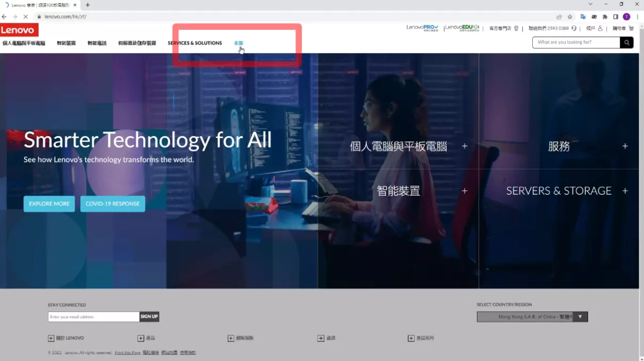Open the shopping cart icon
644x361 pixels.
click(x=631, y=28)
